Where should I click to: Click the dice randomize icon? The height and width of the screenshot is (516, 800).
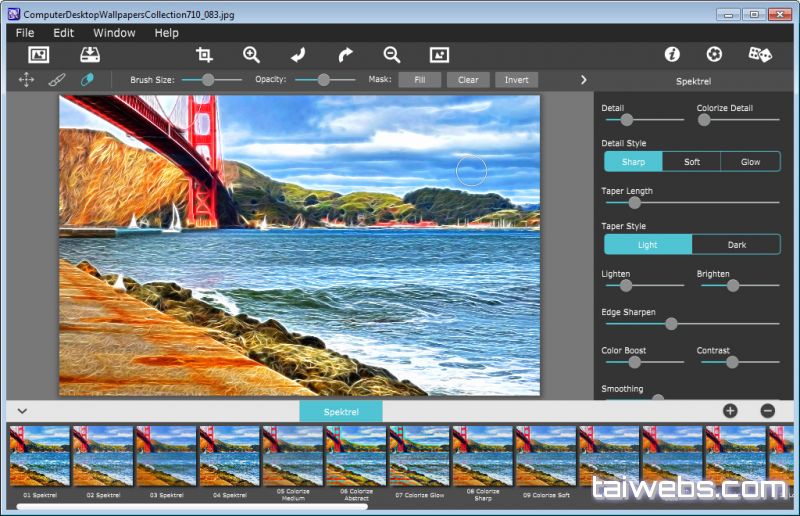760,55
